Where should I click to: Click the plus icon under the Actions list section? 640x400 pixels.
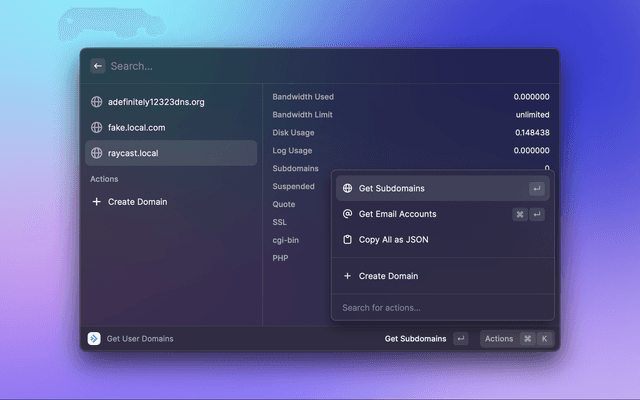tap(97, 202)
